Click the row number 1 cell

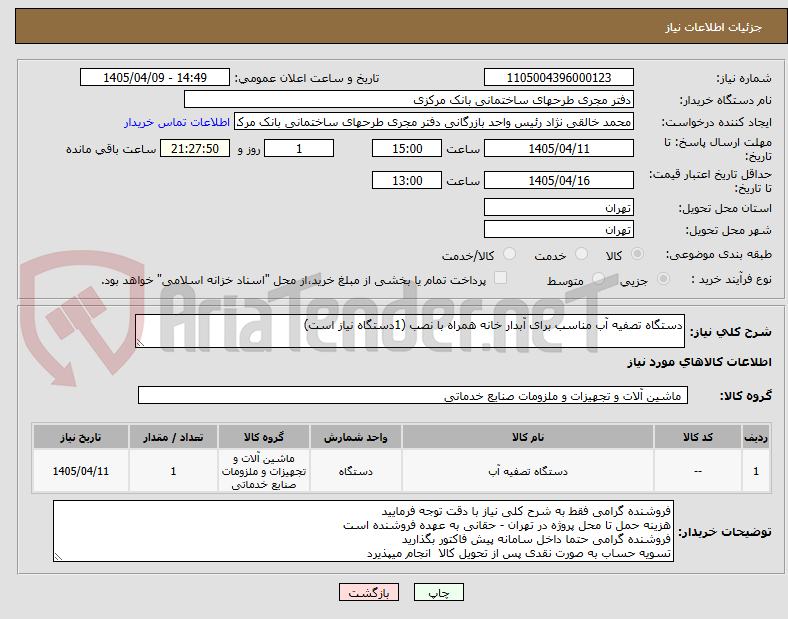(x=756, y=471)
